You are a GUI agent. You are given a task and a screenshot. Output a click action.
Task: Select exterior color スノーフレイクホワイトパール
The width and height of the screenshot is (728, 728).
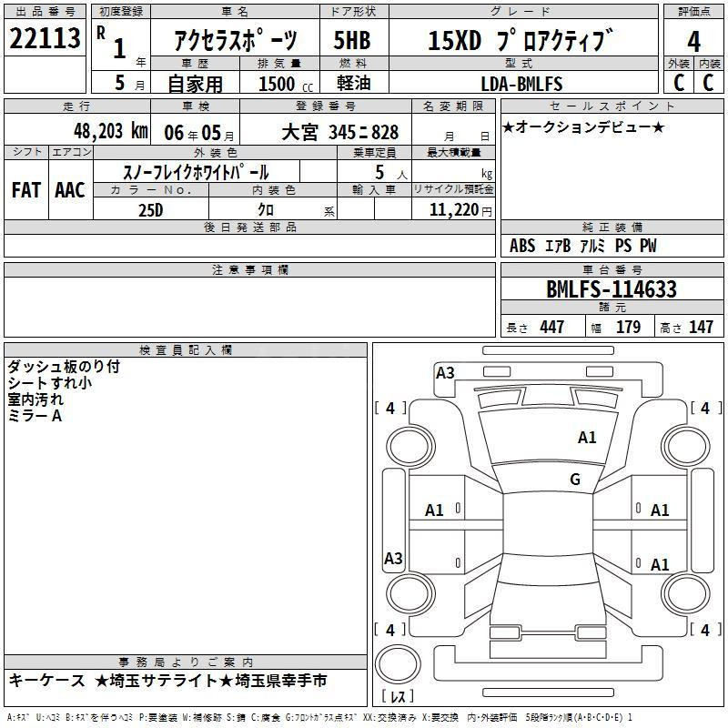pyautogui.click(x=196, y=172)
